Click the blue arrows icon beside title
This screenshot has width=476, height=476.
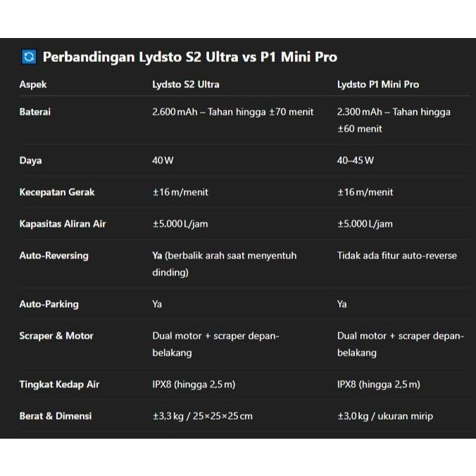coord(29,57)
